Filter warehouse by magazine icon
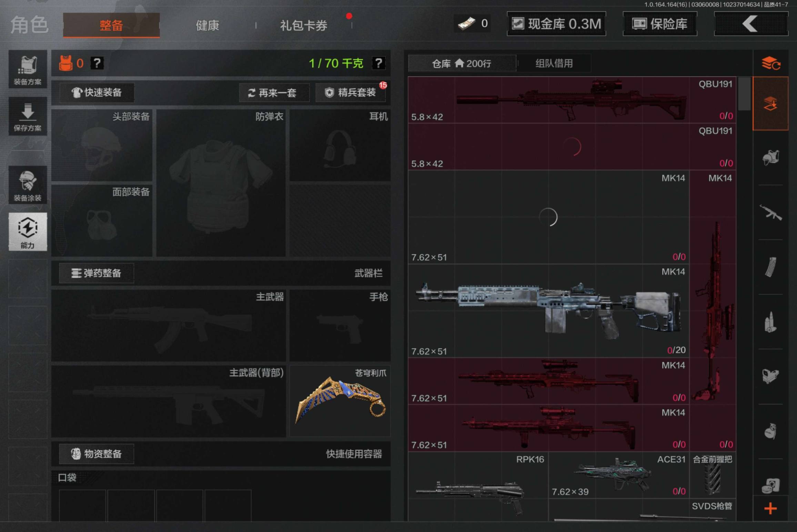Screen dimensions: 797x532 click(770, 267)
